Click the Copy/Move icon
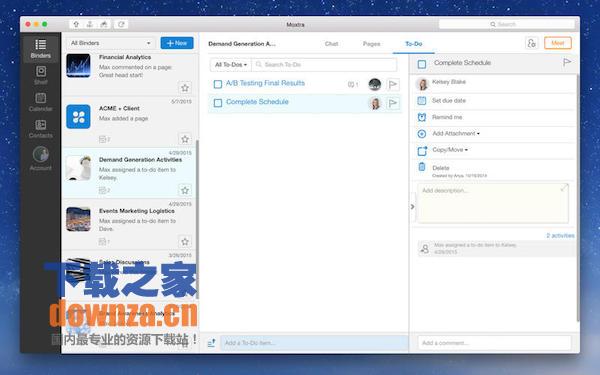The width and height of the screenshot is (600, 375). coord(422,151)
